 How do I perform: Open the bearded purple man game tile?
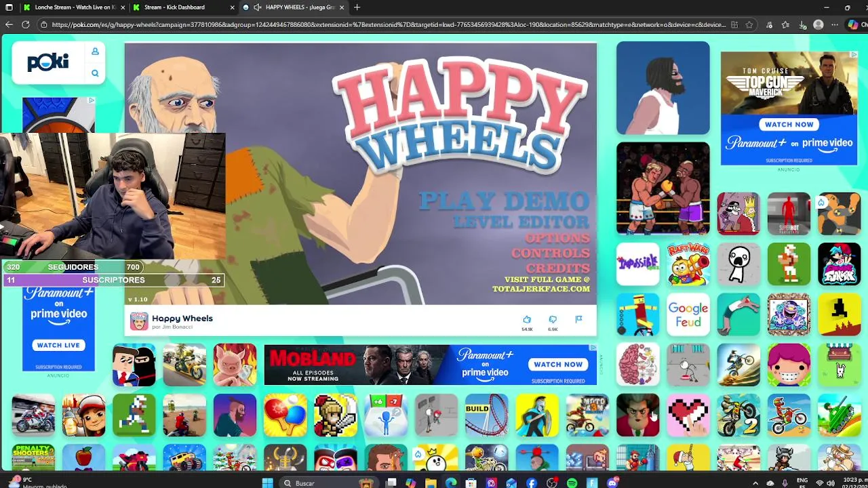235,415
